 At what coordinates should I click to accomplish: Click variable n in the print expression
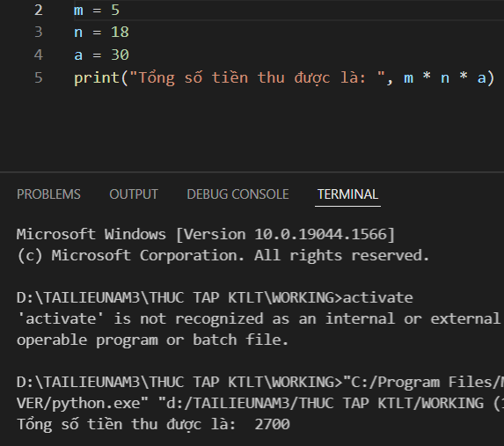click(x=445, y=78)
